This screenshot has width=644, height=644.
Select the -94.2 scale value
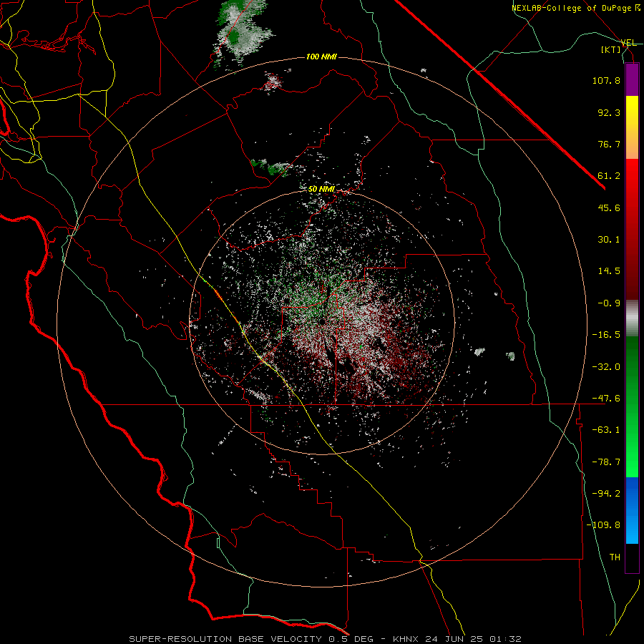(x=606, y=494)
